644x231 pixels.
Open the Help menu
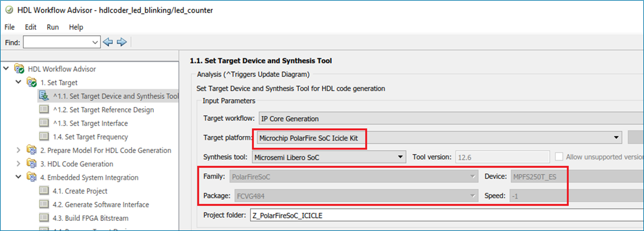click(76, 27)
